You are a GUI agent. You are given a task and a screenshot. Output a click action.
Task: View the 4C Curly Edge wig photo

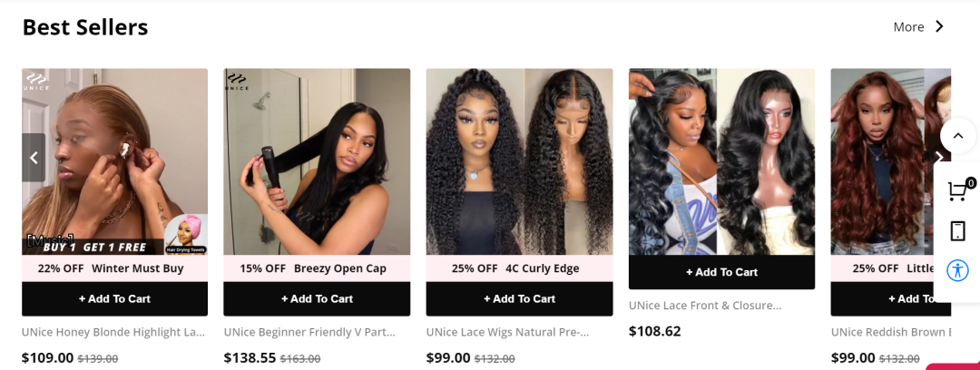click(519, 161)
